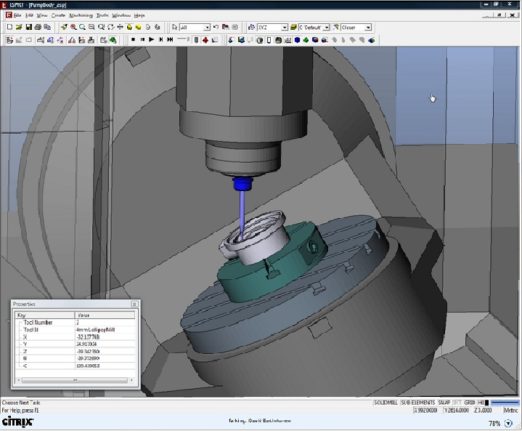Click the Print icon in toolbar

[x=38, y=27]
